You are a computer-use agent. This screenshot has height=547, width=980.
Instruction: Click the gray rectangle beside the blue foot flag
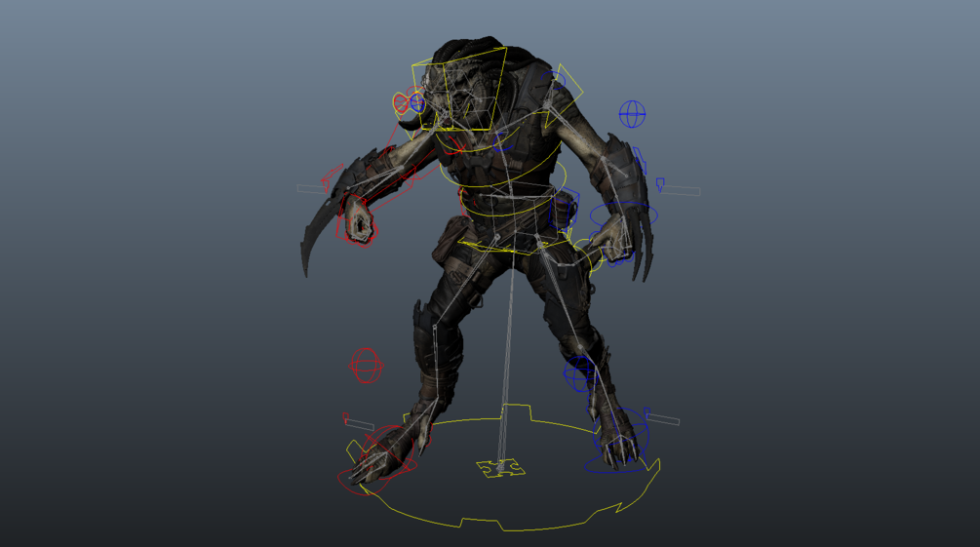[x=664, y=419]
